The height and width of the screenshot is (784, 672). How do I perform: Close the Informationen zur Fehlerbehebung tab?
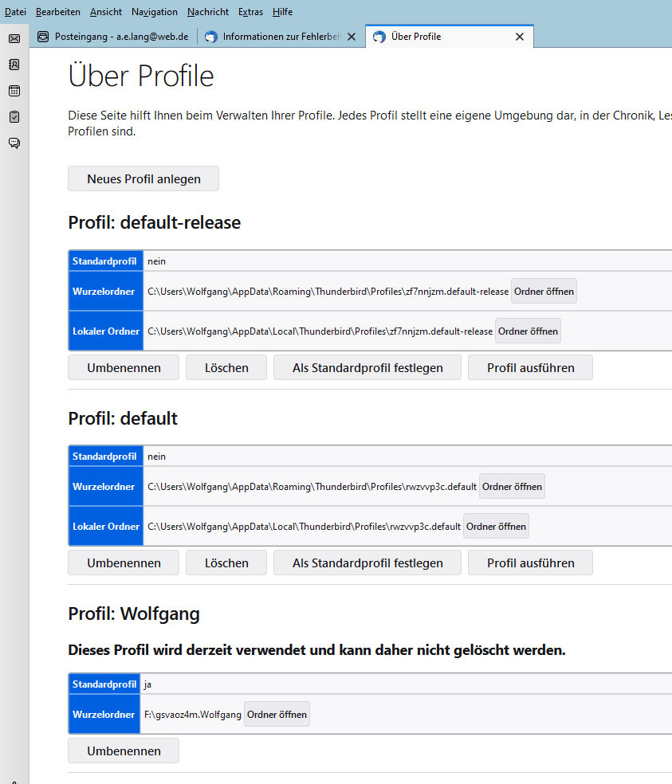pyautogui.click(x=352, y=37)
